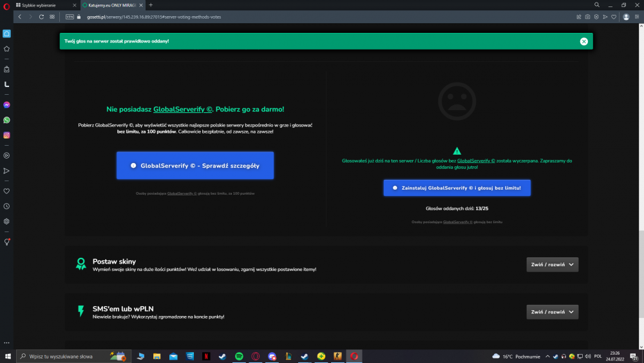The image size is (644, 363).
Task: Open History clock in sidebar
Action: [6, 206]
